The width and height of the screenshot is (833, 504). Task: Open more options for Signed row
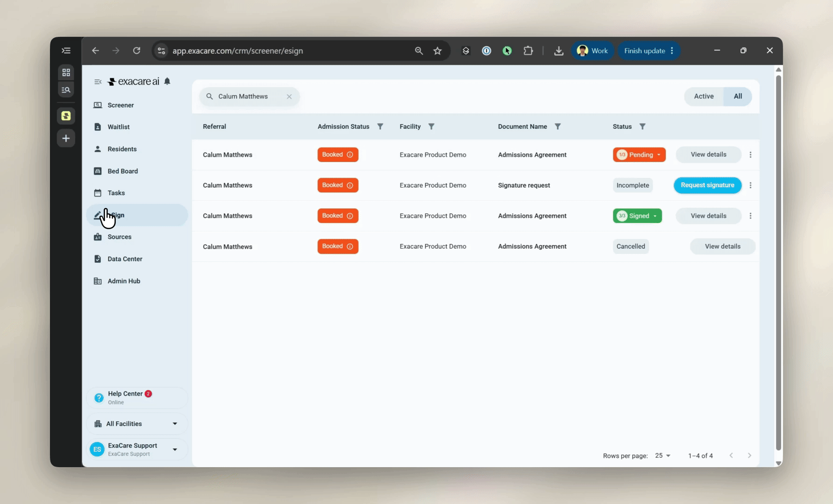[x=750, y=216]
